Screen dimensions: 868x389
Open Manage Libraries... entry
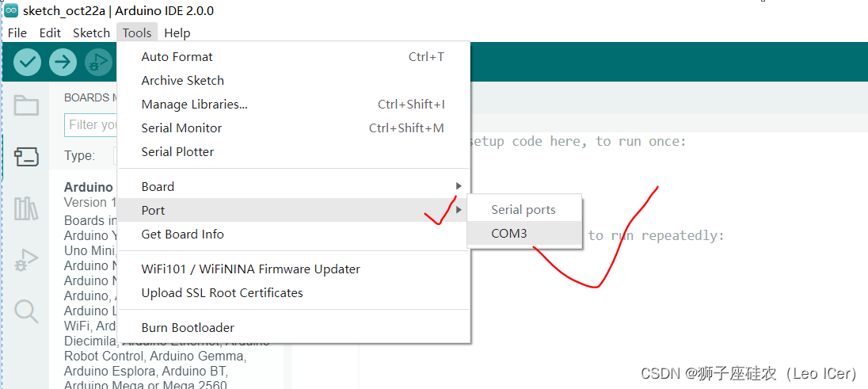point(293,104)
